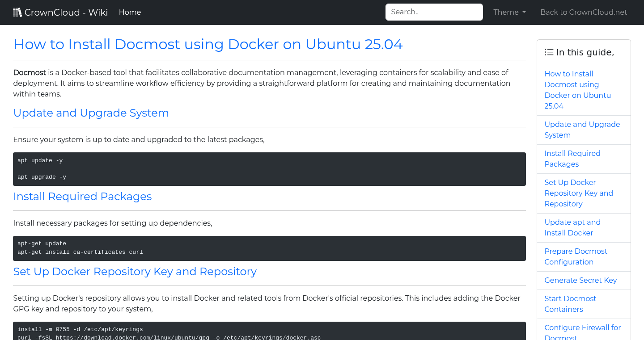The height and width of the screenshot is (340, 644).
Task: Jump to 'Update and Upgrade System' in sidebar
Action: pos(582,130)
